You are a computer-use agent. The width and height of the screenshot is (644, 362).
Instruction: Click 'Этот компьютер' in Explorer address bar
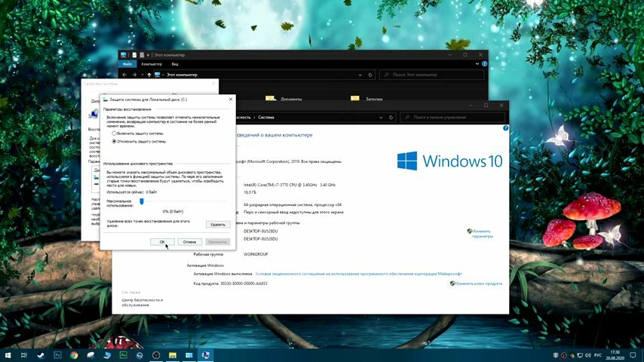pos(182,75)
